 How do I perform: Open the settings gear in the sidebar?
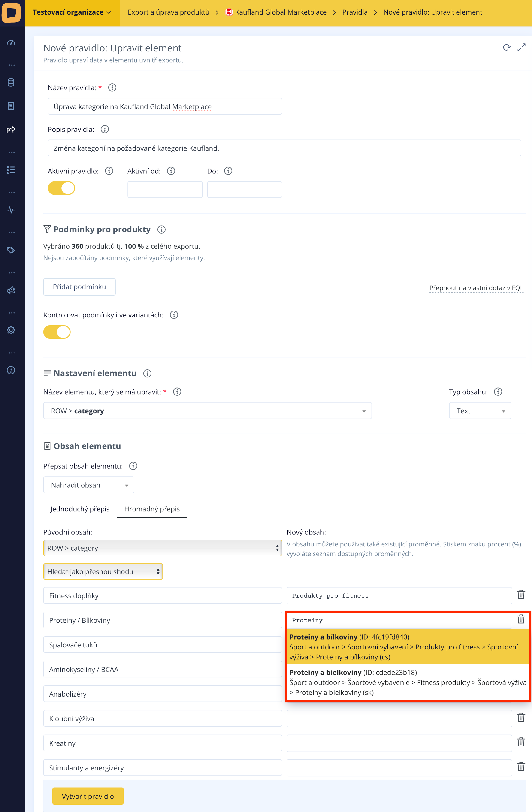click(11, 330)
